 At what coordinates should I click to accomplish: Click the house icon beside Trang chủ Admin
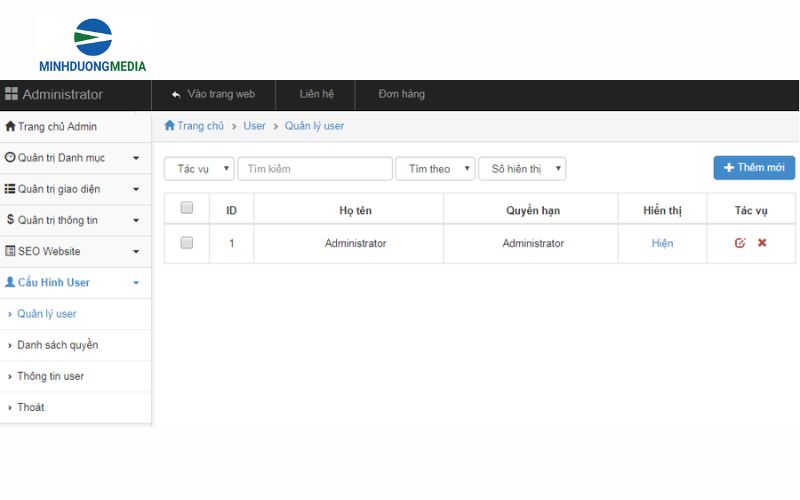tap(10, 127)
